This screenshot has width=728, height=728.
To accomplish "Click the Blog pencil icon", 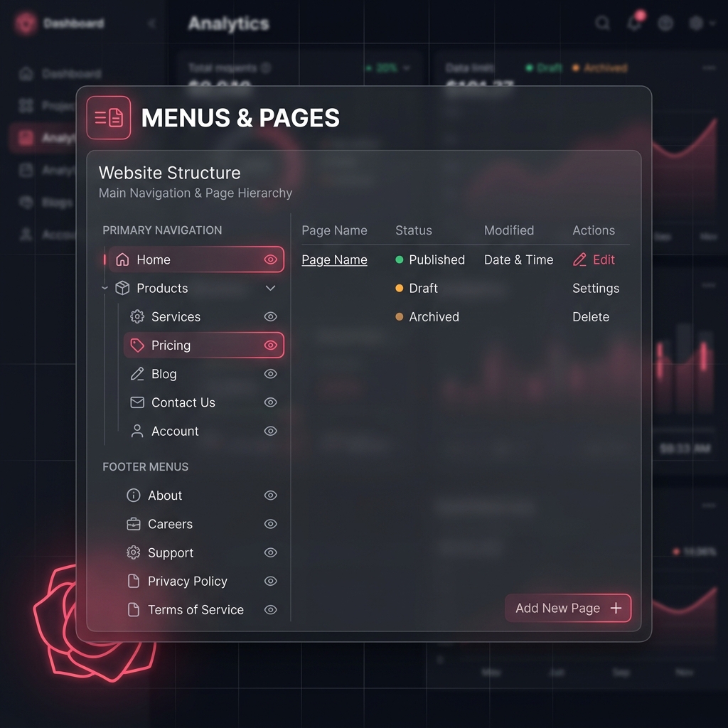I will tap(137, 374).
